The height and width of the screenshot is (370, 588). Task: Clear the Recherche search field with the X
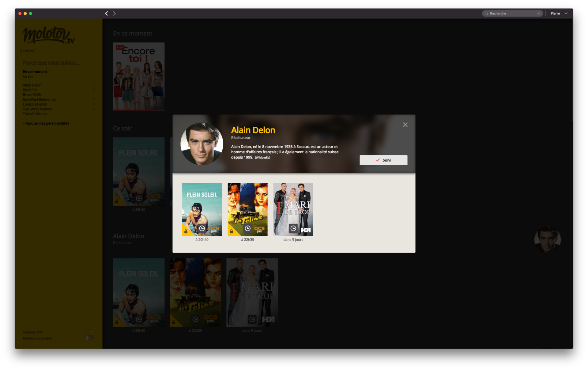539,13
